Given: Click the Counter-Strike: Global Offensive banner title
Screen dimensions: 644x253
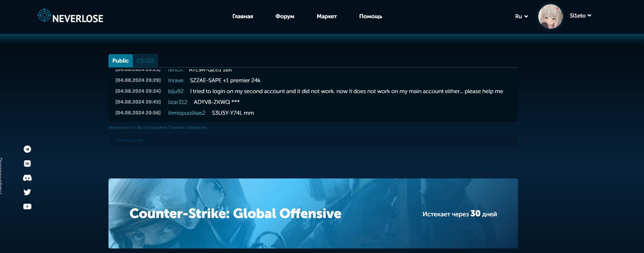Looking at the screenshot, I should (x=235, y=213).
